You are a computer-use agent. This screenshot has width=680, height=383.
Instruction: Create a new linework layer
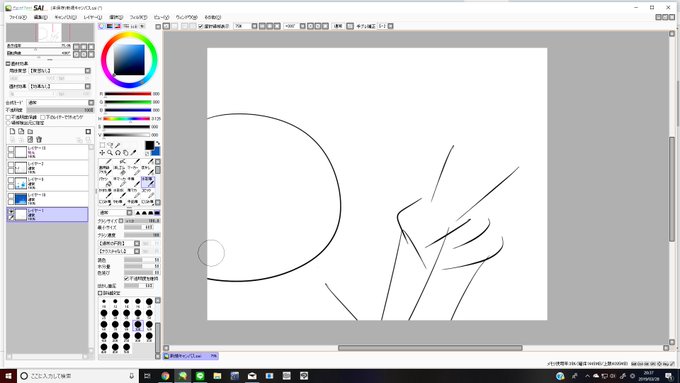pos(21,131)
